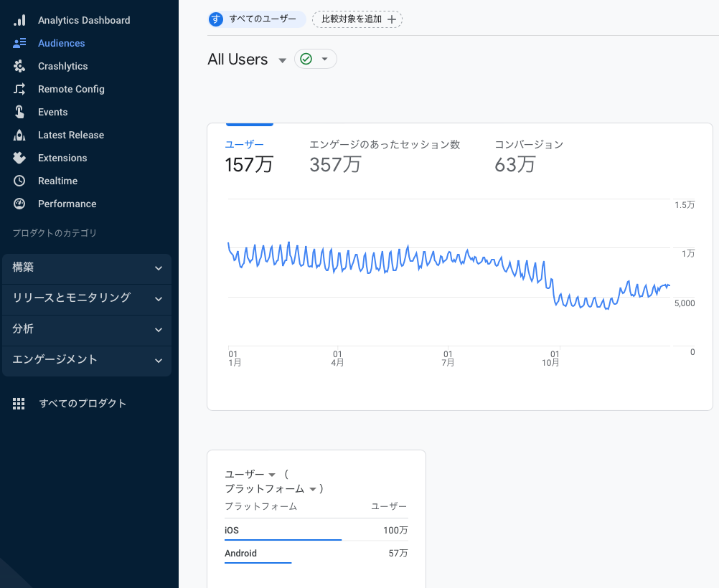
Task: Click the Remote Config arrows icon
Action: point(19,89)
